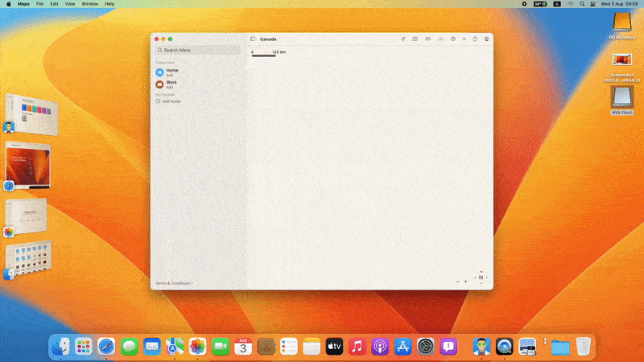The width and height of the screenshot is (644, 362).
Task: Click the date and time in menu bar
Action: pyautogui.click(x=619, y=4)
